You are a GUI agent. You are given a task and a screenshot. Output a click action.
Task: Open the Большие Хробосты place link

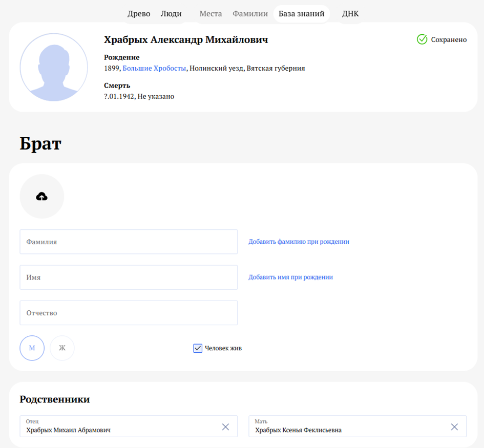click(x=154, y=68)
